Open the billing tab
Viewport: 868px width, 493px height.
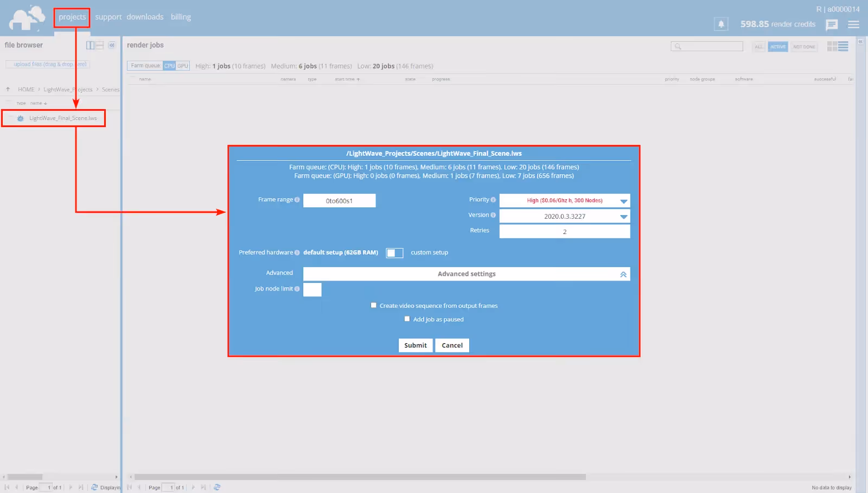pos(181,17)
